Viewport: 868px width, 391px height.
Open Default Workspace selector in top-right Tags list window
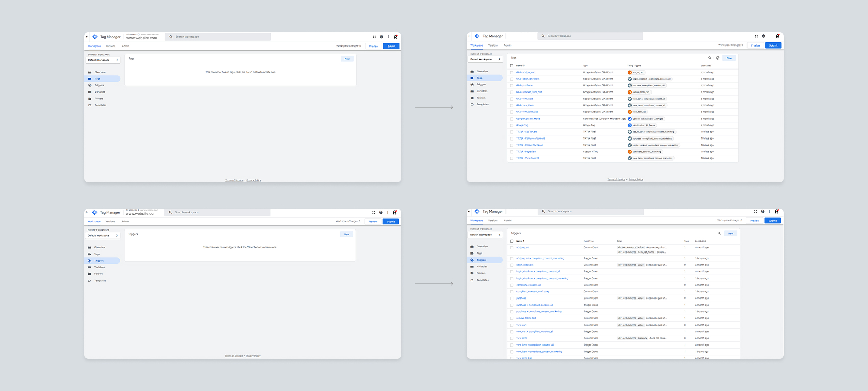pyautogui.click(x=486, y=59)
